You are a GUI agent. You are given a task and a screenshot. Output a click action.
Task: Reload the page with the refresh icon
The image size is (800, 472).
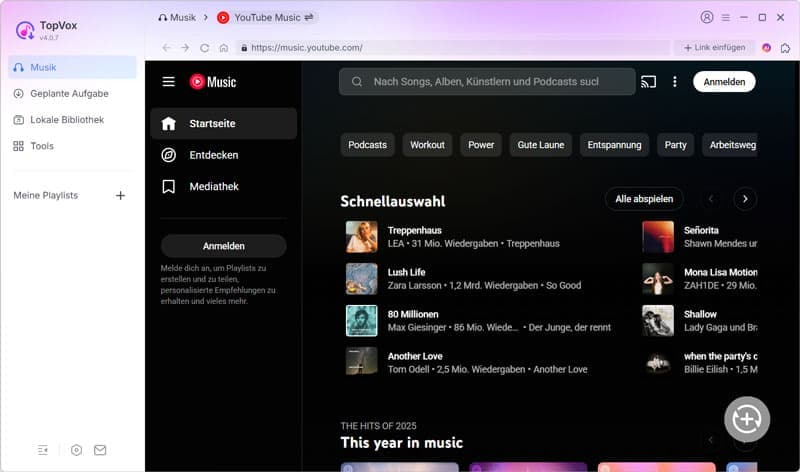pyautogui.click(x=205, y=47)
